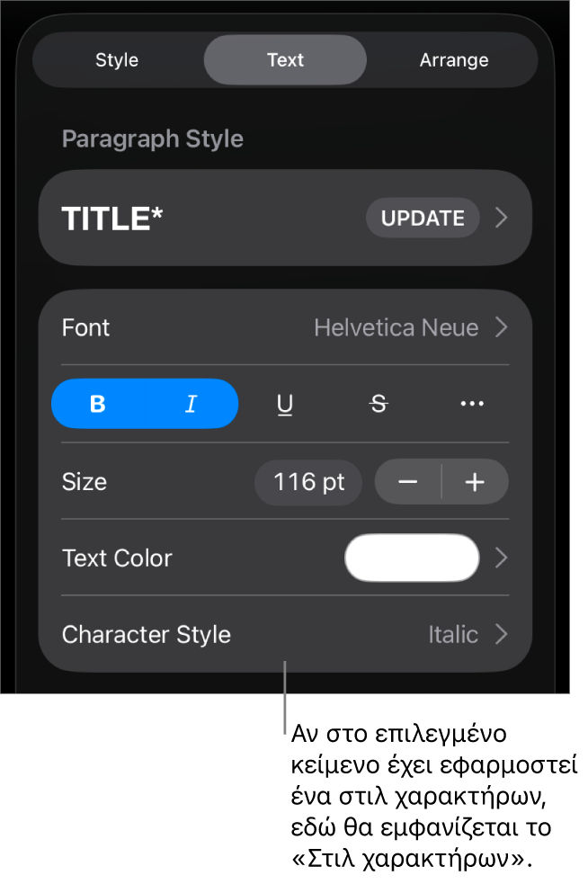Viewport: 588px width, 884px height.
Task: Expand text color options chevron
Action: (502, 558)
